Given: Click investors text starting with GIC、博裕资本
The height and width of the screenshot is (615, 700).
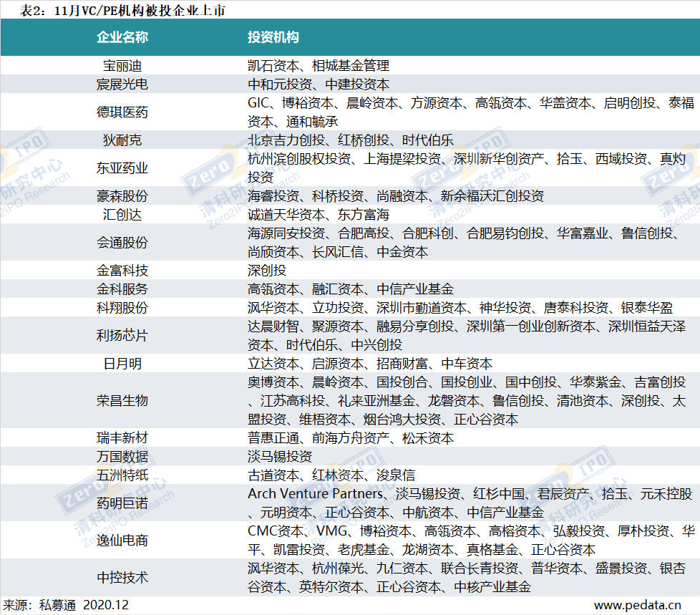Looking at the screenshot, I should click(472, 112).
